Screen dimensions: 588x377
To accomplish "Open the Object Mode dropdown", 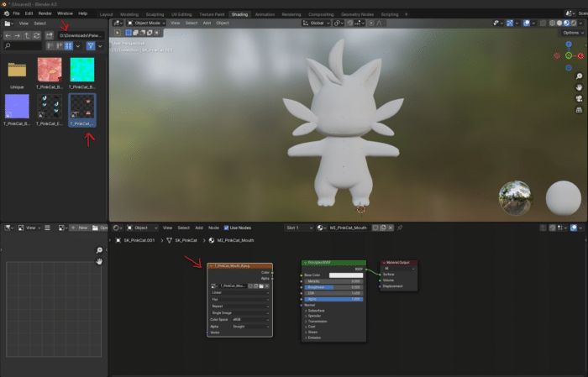I will point(146,24).
